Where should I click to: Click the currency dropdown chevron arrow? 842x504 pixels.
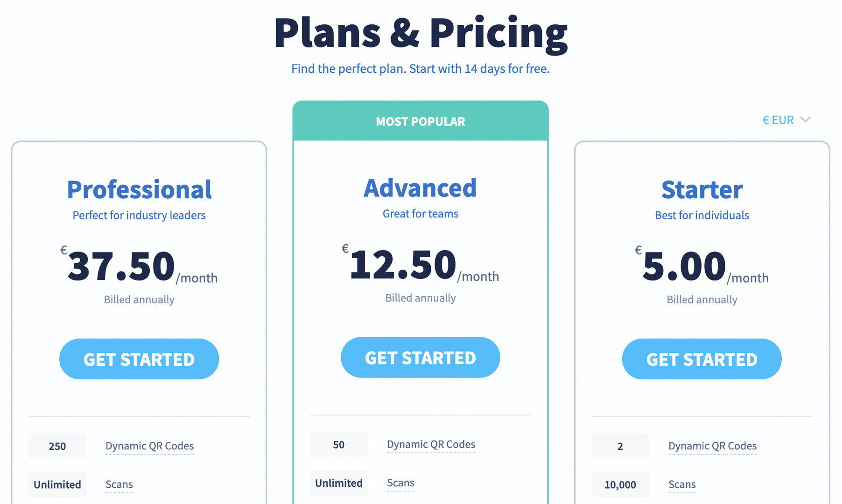coord(805,119)
